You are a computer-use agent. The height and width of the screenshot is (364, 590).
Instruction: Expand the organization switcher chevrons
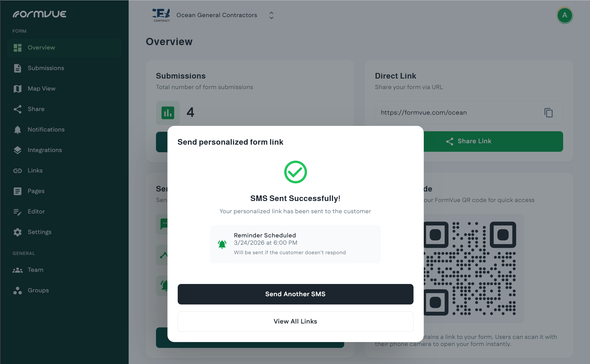271,15
